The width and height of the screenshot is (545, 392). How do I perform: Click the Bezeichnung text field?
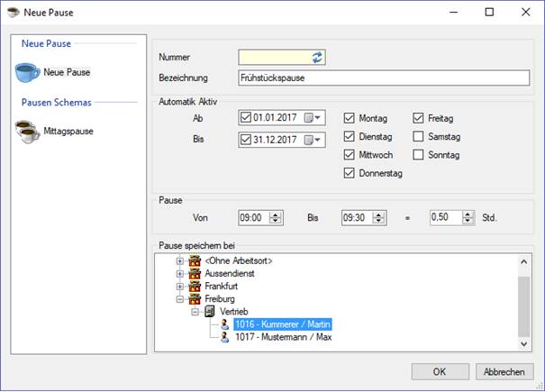(384, 77)
